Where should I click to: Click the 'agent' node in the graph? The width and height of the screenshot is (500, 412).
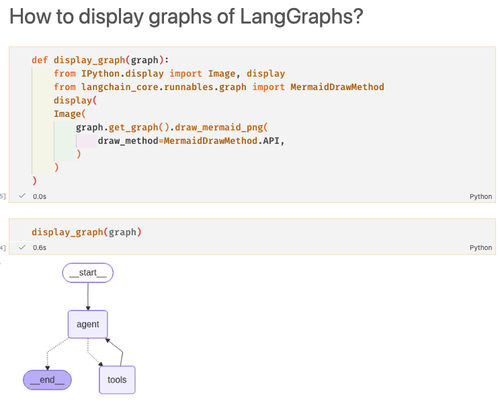point(88,324)
